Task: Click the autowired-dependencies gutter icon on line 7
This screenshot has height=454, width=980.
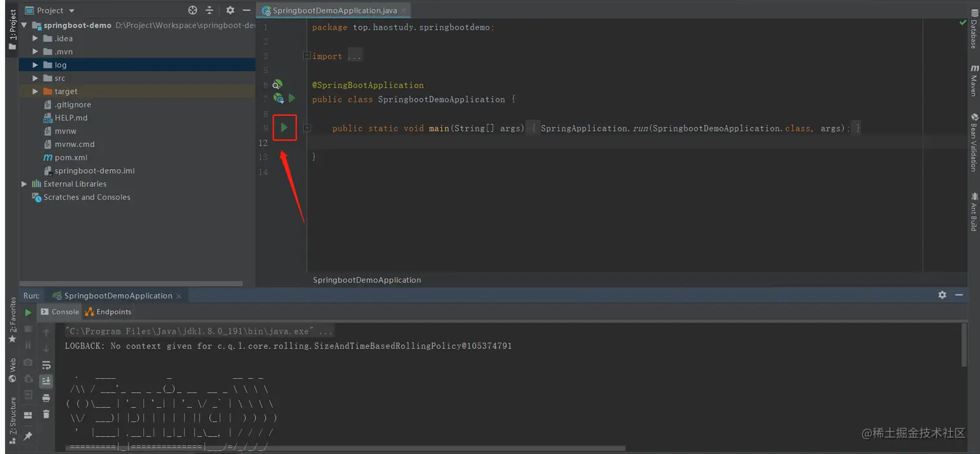Action: (x=278, y=98)
